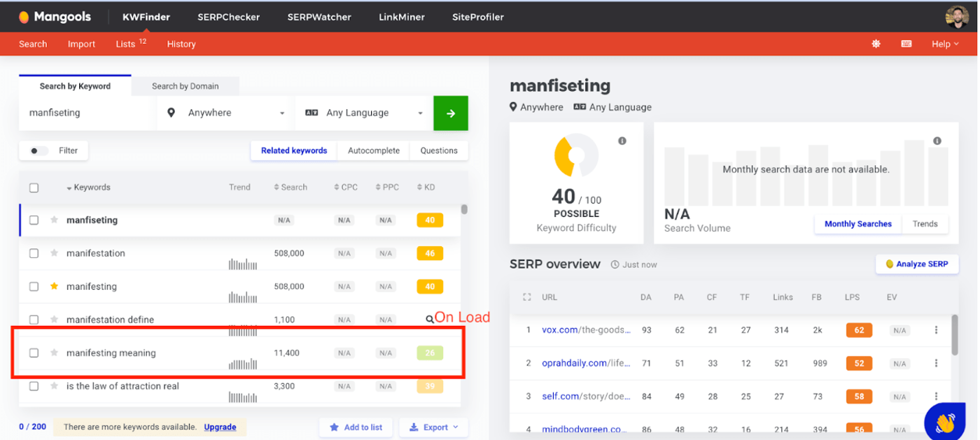This screenshot has height=440, width=980.
Task: Select the Questions tab
Action: point(439,150)
